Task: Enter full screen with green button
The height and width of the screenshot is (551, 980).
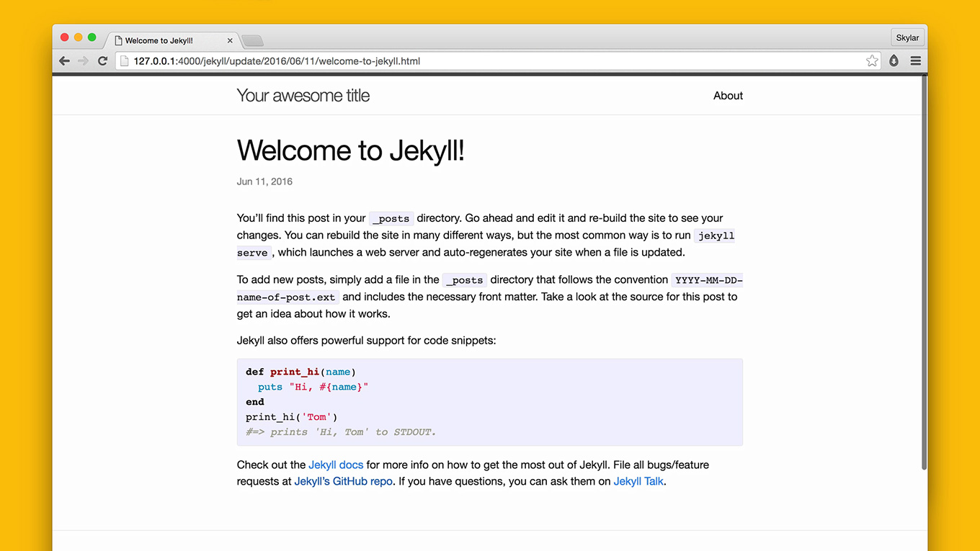Action: point(92,37)
